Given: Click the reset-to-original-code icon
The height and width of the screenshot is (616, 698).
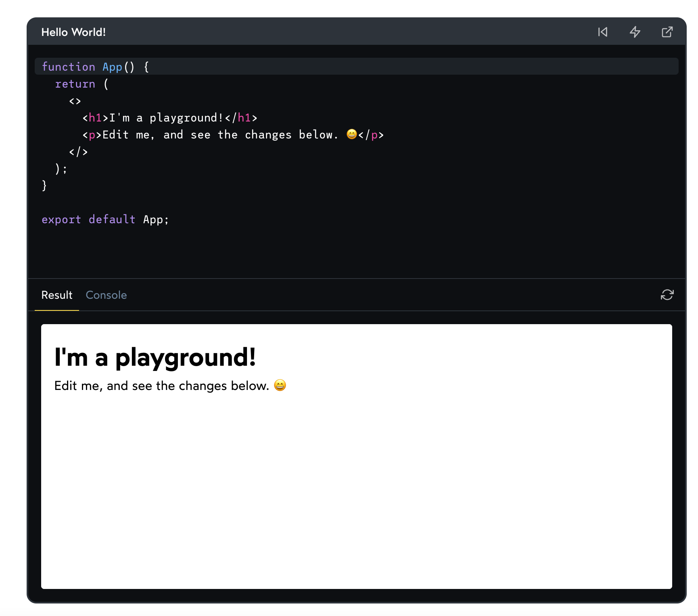Looking at the screenshot, I should (603, 32).
